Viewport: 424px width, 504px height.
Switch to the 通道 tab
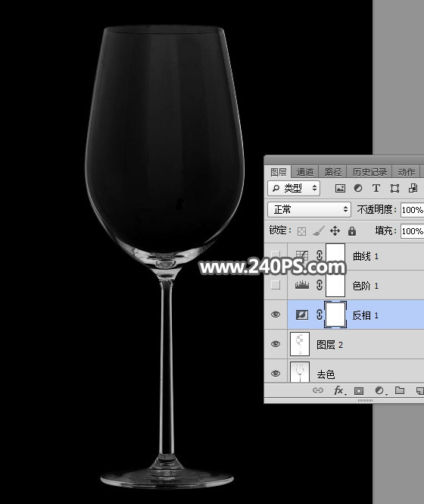(x=304, y=172)
